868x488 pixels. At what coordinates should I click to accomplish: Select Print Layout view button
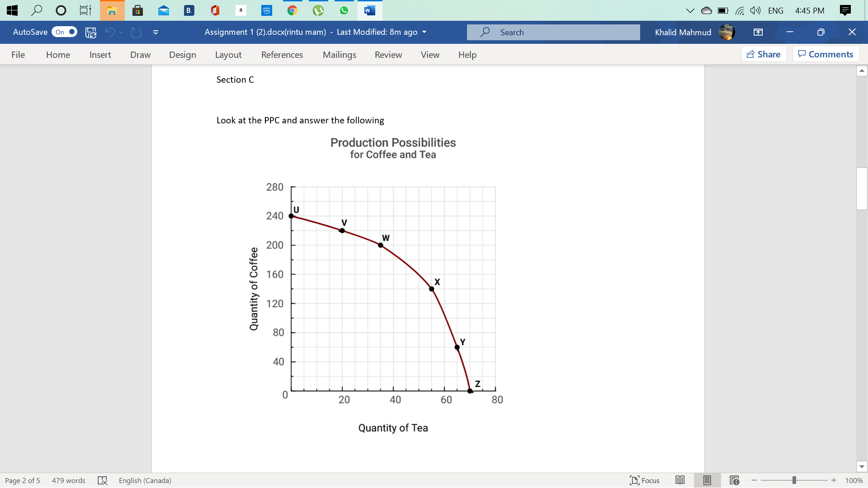tap(707, 480)
